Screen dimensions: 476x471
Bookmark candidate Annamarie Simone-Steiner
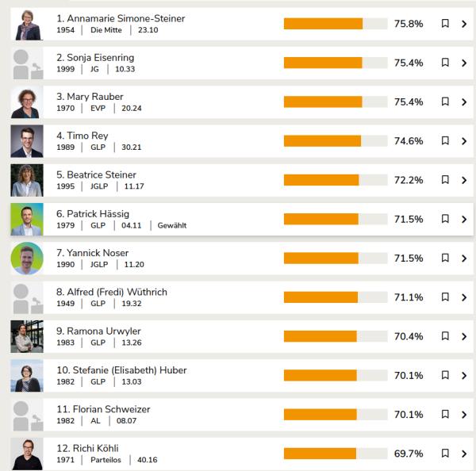coord(445,24)
